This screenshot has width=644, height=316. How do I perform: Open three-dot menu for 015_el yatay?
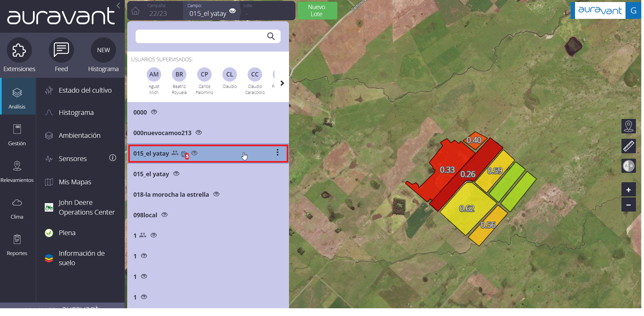(x=278, y=153)
